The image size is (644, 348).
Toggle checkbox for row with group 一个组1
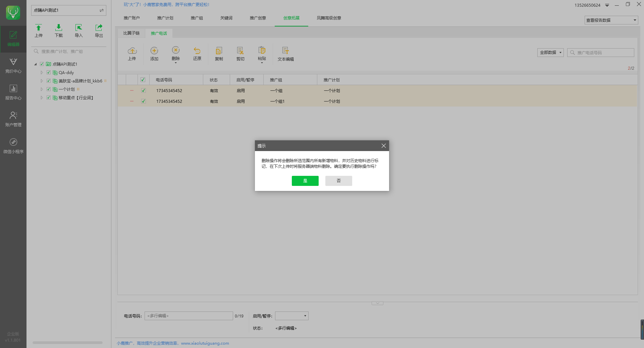(144, 101)
